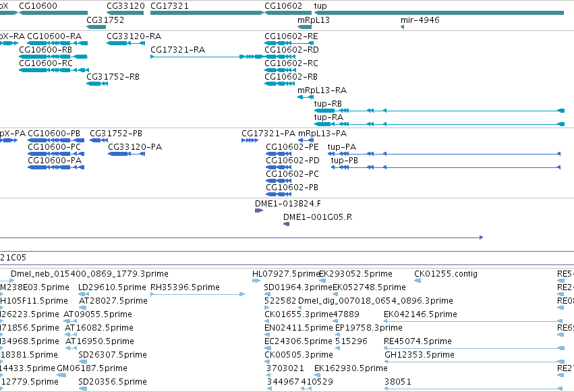This screenshot has height=392, width=574.
Task: Click transcript tup-RA label
Action: [328, 117]
